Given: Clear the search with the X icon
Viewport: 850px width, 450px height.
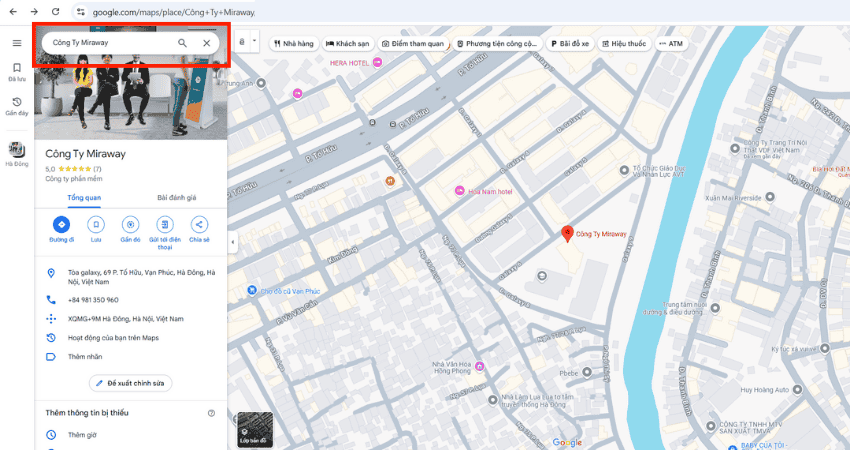Looking at the screenshot, I should [207, 43].
